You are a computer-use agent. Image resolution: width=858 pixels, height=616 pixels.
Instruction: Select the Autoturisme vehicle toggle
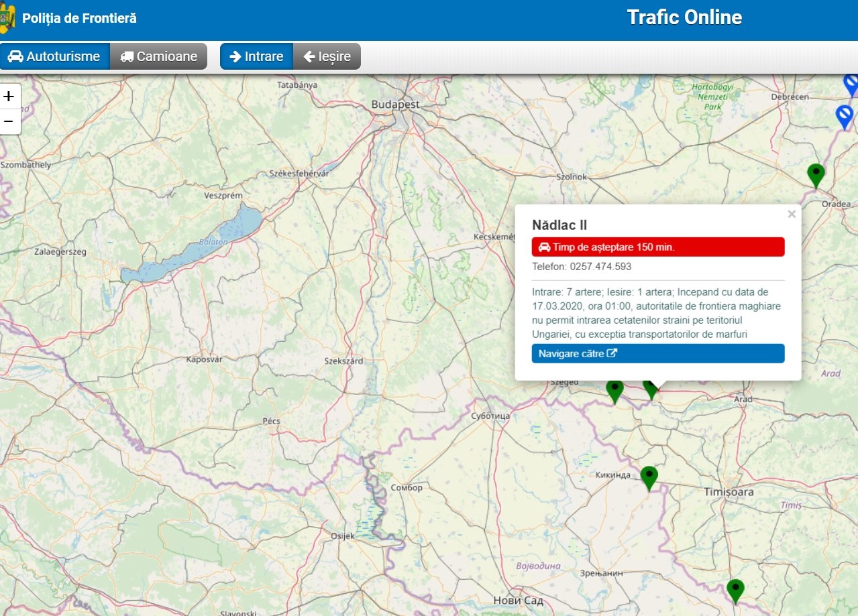tap(54, 56)
